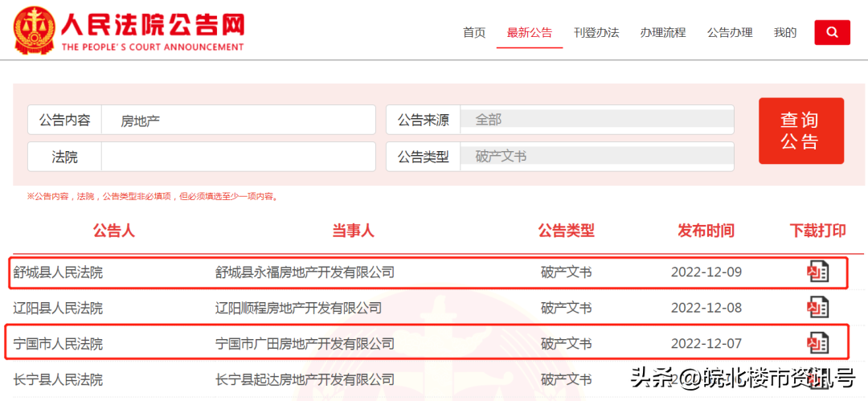Viewport: 868px width, 401px height.
Task: Click the date 2022-12-08
Action: click(706, 308)
